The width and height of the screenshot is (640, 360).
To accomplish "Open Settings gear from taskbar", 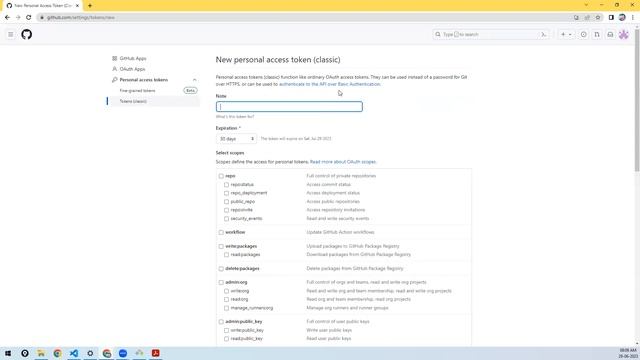I will 90,353.
